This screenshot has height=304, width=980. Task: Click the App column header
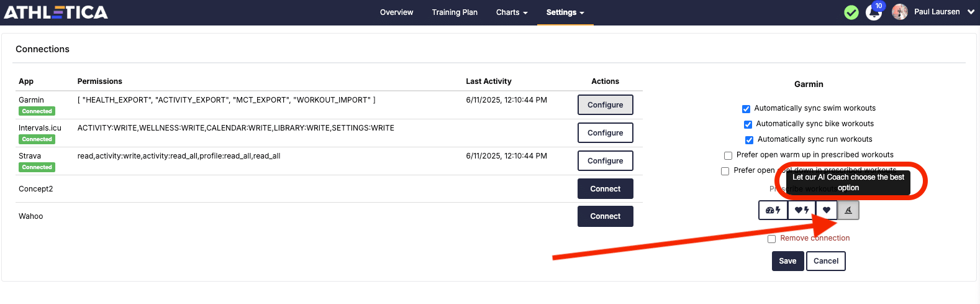tap(26, 81)
